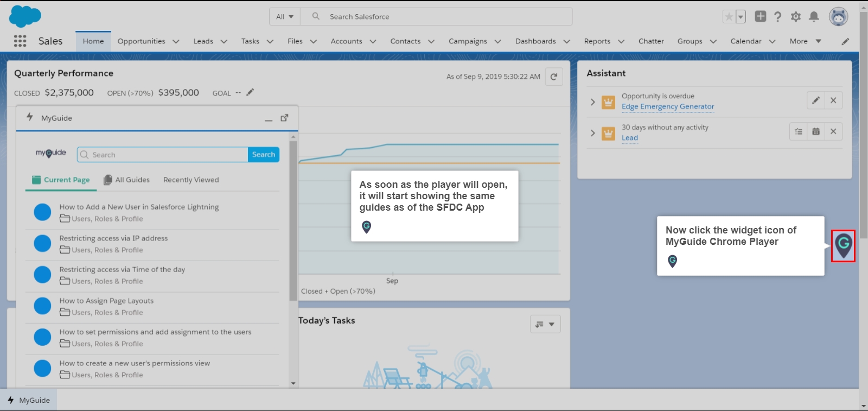Click the MyGuide widget icon on right edge
The image size is (868, 411).
tap(843, 245)
